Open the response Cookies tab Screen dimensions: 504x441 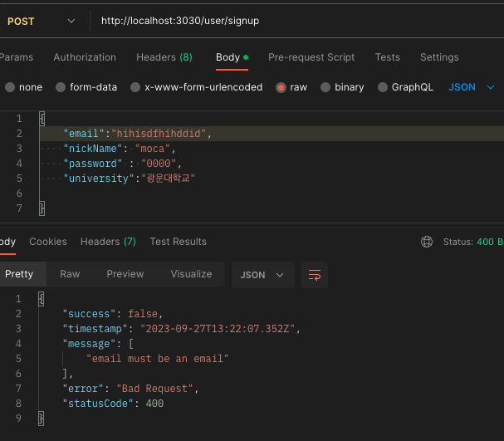pyautogui.click(x=48, y=242)
